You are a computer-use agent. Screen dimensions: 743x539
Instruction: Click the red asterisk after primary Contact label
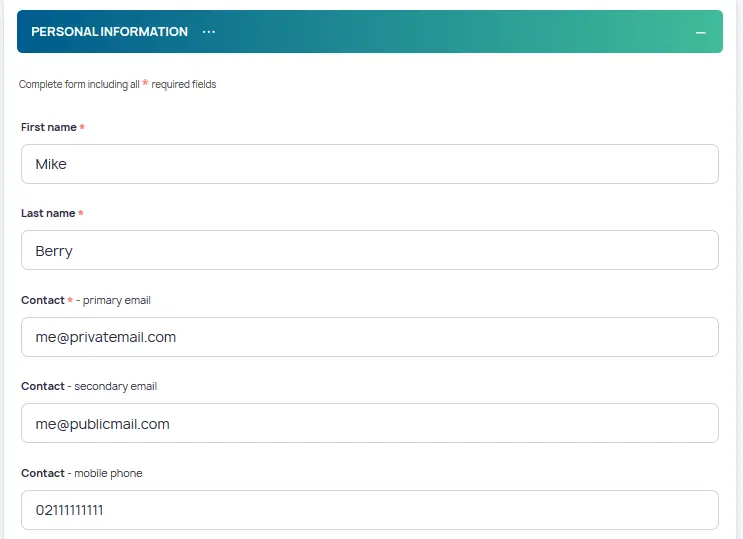(70, 300)
